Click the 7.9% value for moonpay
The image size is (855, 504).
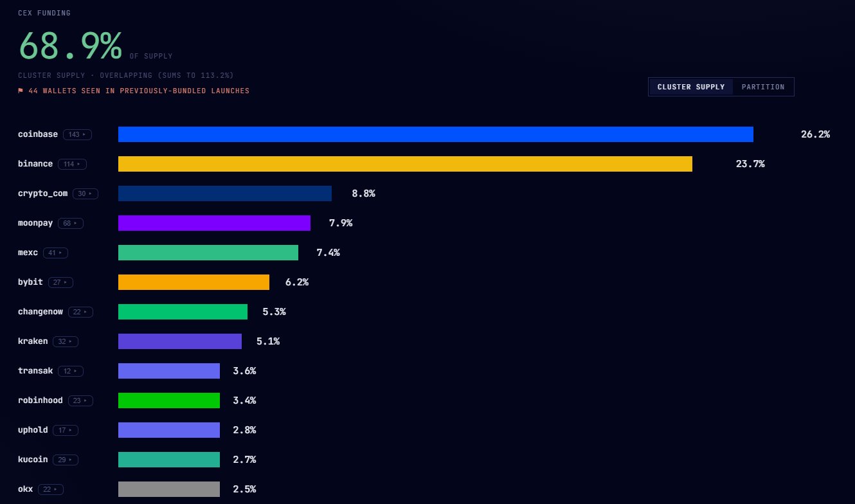pyautogui.click(x=341, y=223)
